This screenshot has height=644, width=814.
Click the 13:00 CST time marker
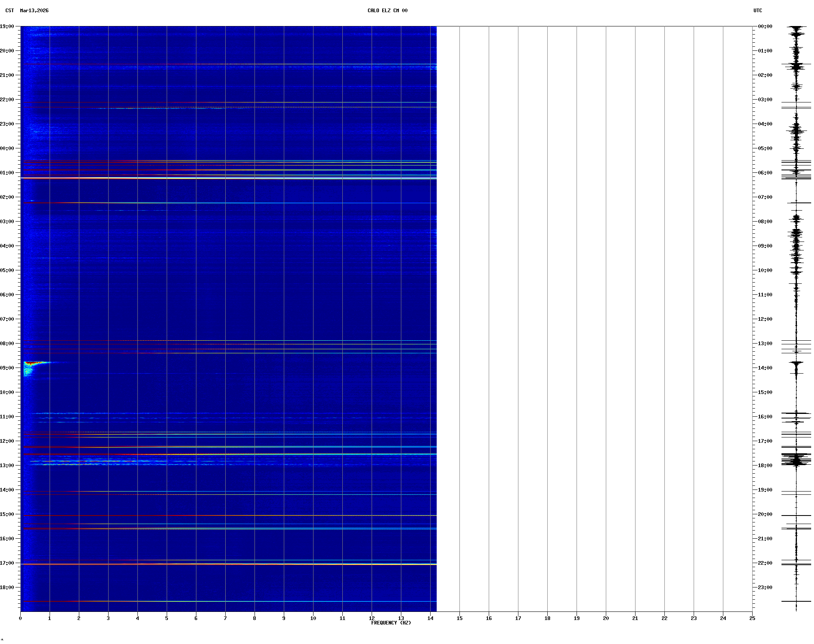point(7,466)
